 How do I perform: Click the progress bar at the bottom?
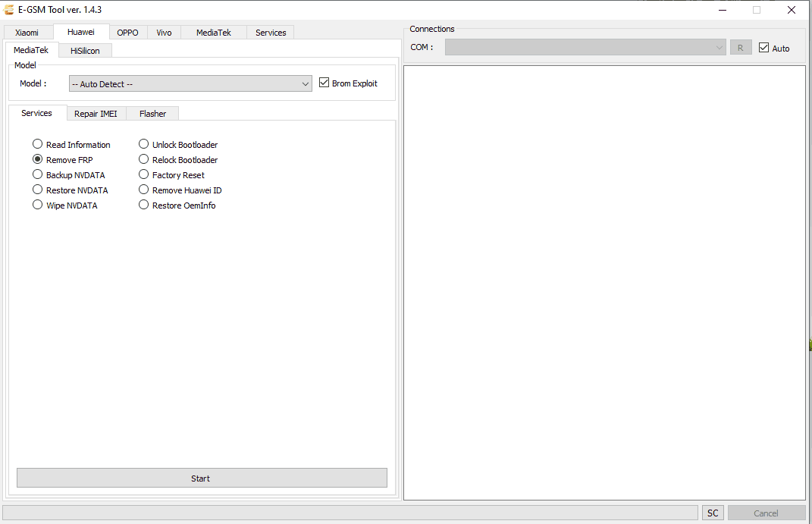tap(350, 513)
